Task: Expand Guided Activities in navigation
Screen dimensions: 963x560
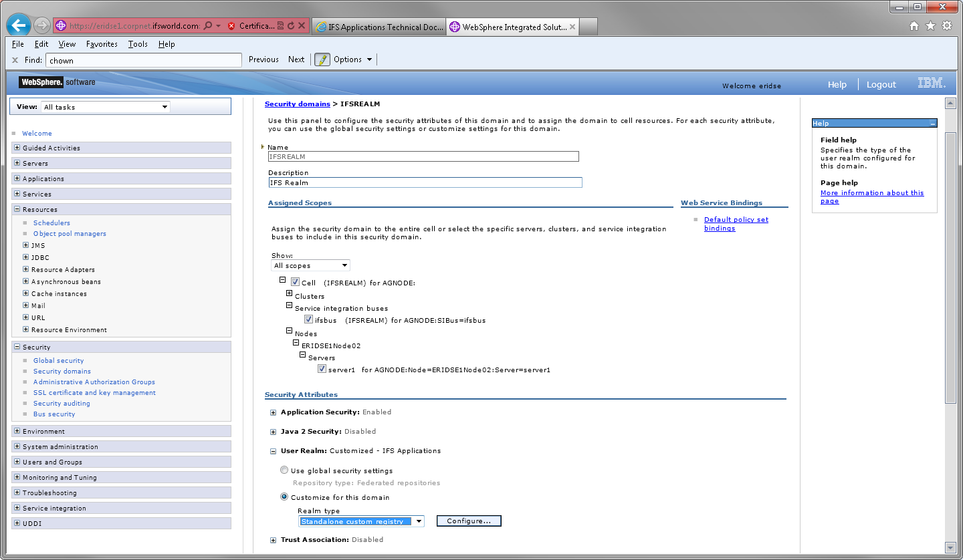Action: 17,148
